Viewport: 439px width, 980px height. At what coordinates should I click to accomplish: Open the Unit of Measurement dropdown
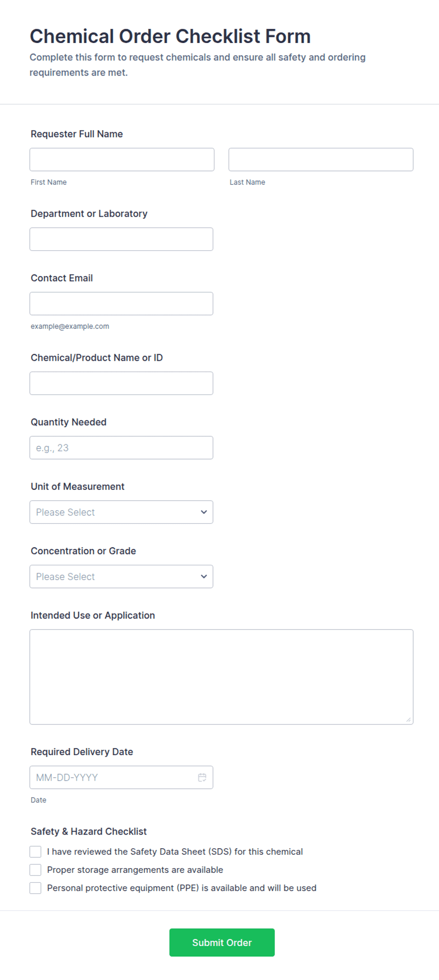(x=121, y=512)
